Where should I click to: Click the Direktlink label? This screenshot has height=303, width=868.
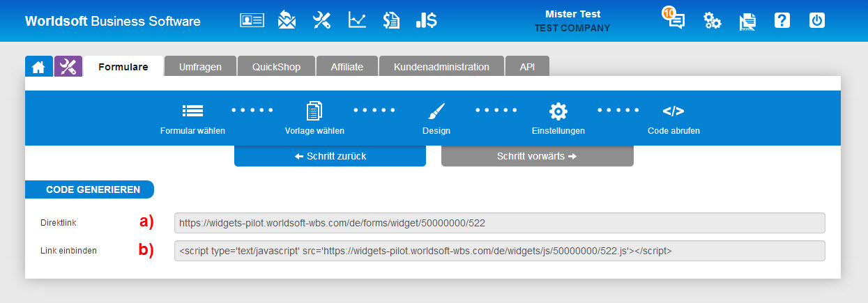click(x=59, y=223)
